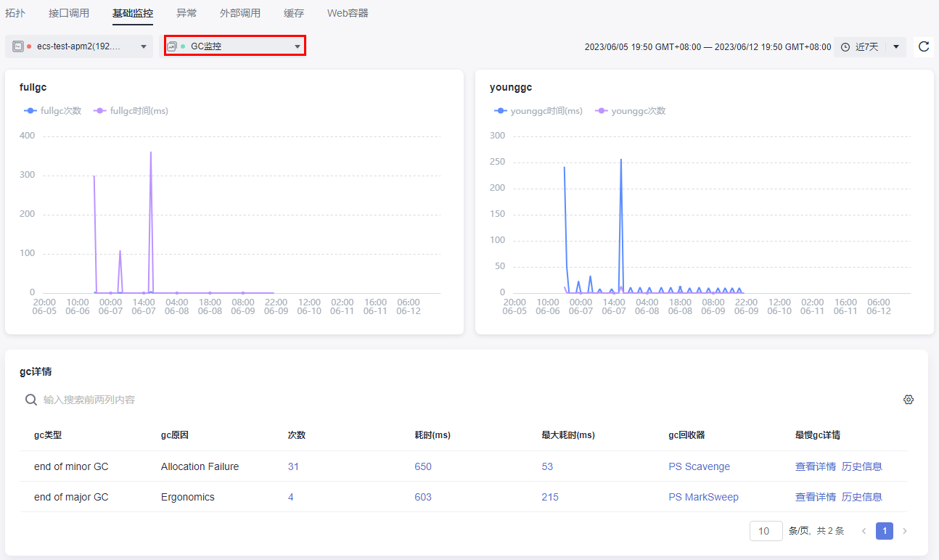Click the clock icon beside 近7天

click(845, 47)
